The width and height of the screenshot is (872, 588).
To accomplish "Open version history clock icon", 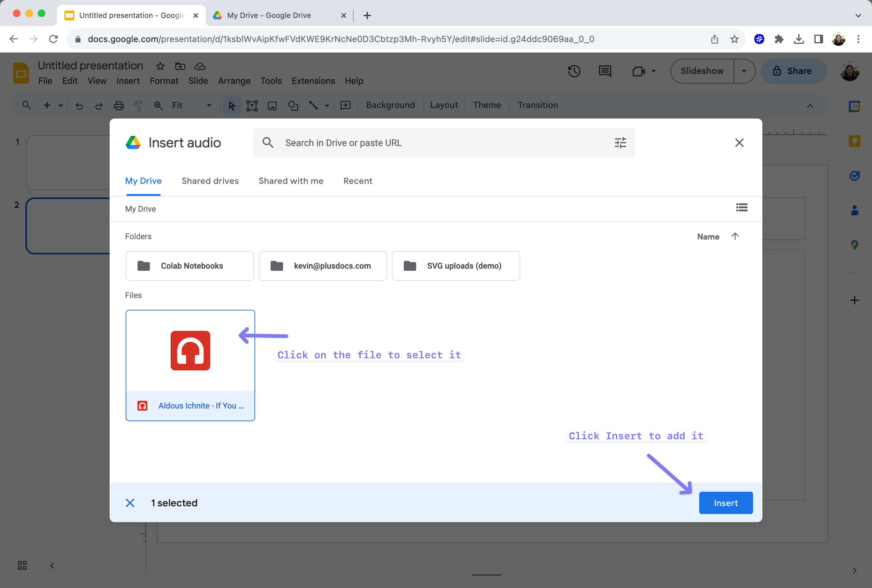I will point(574,71).
